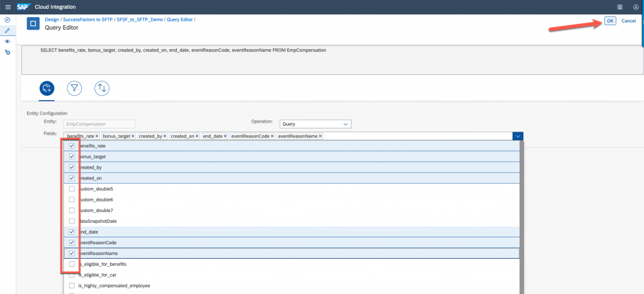Open the Settings gears icon in sidebar
Screen dimensions: 644x294
(x=8, y=52)
